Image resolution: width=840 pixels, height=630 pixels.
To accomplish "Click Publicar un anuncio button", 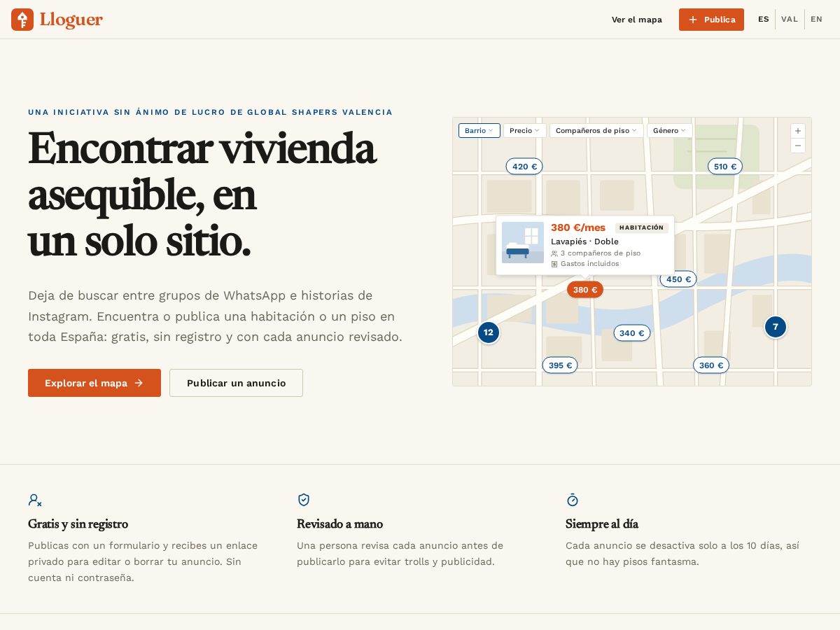I will (x=236, y=383).
